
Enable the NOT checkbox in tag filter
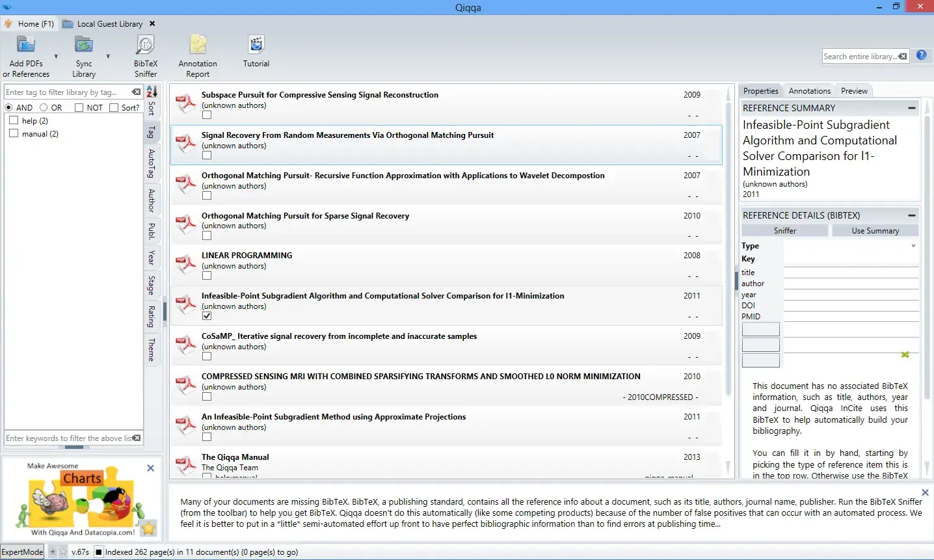pos(79,107)
